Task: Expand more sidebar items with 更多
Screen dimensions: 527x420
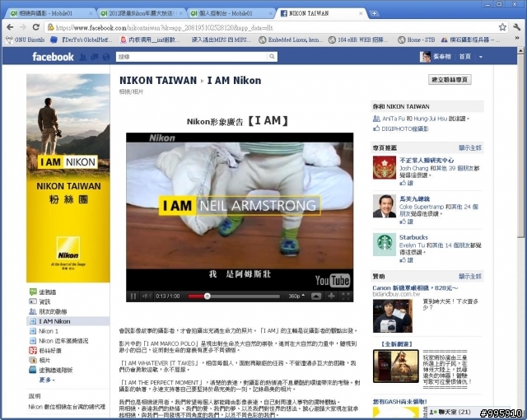Action: [x=47, y=380]
